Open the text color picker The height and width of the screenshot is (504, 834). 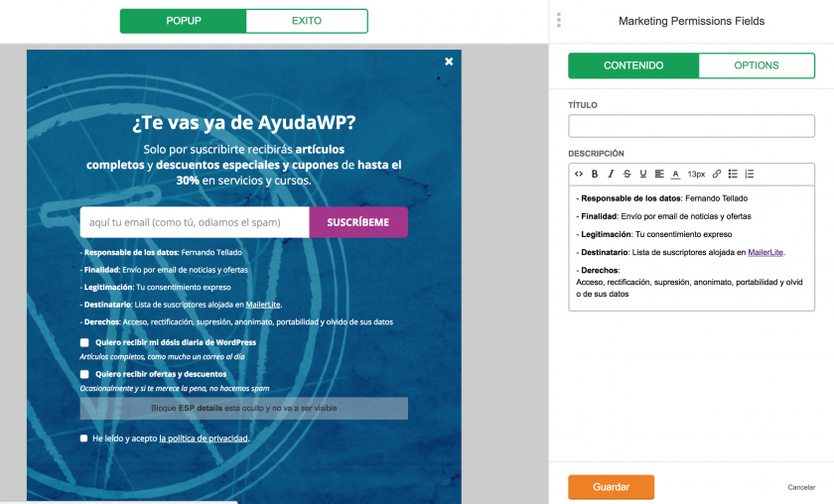tap(675, 174)
